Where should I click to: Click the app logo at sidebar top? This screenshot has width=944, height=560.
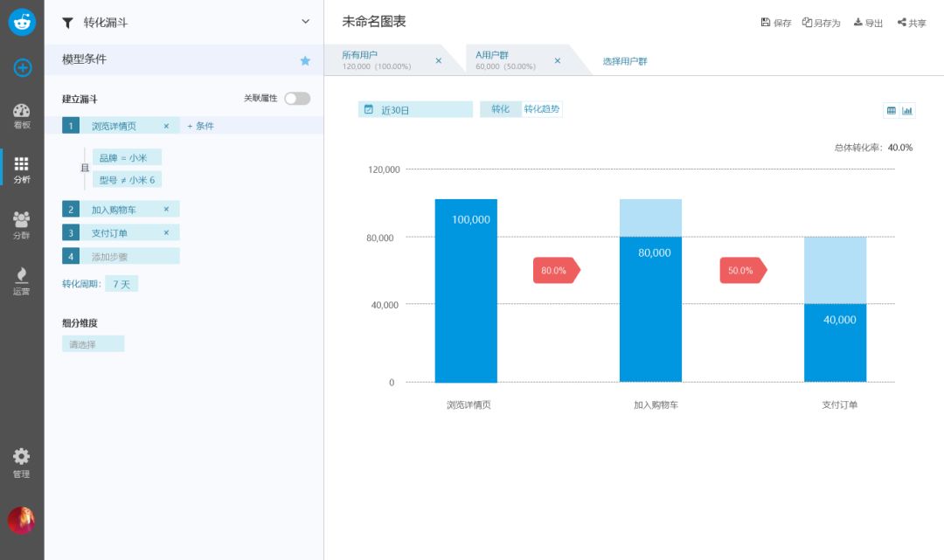click(22, 22)
